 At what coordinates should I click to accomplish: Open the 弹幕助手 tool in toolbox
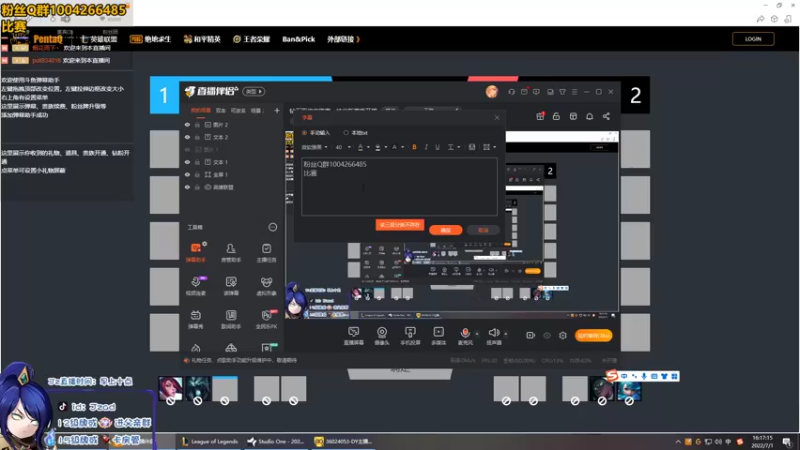tap(196, 252)
